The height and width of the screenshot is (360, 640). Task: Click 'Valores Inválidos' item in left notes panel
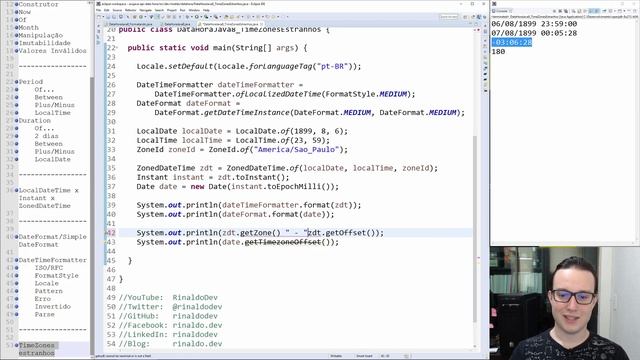pyautogui.click(x=53, y=51)
